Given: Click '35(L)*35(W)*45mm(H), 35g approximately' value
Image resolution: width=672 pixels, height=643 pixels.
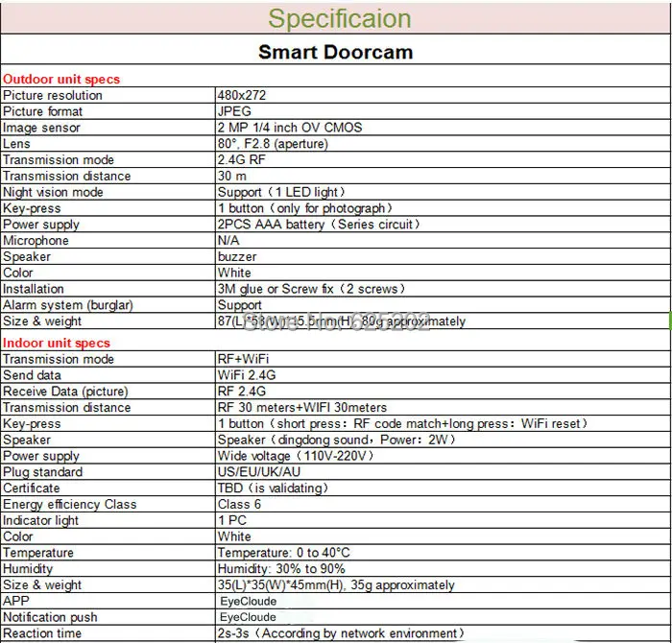Looking at the screenshot, I should coord(336,585).
